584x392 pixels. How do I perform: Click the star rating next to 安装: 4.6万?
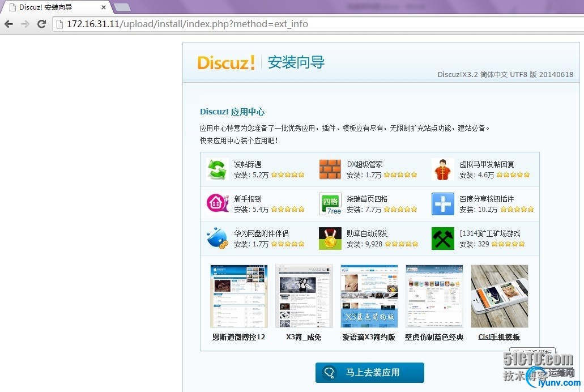click(513, 174)
